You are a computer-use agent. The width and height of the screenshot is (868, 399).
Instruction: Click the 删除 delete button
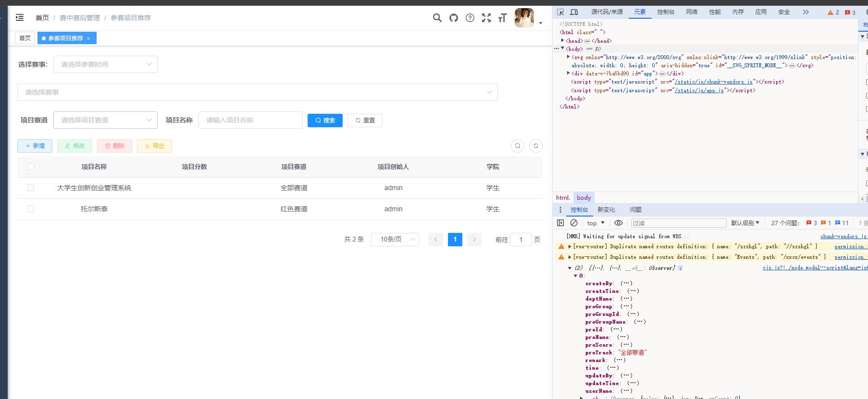click(114, 146)
